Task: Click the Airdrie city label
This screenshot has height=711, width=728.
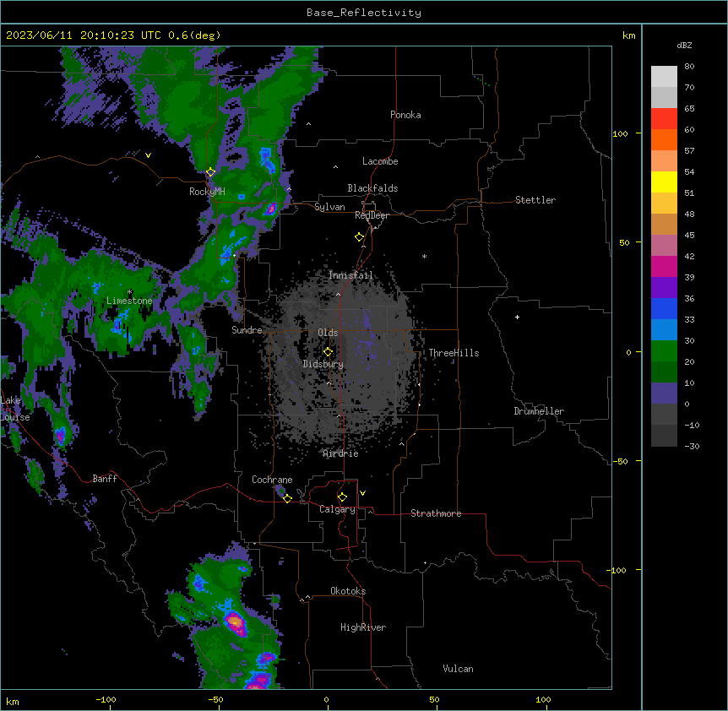Action: pos(340,453)
